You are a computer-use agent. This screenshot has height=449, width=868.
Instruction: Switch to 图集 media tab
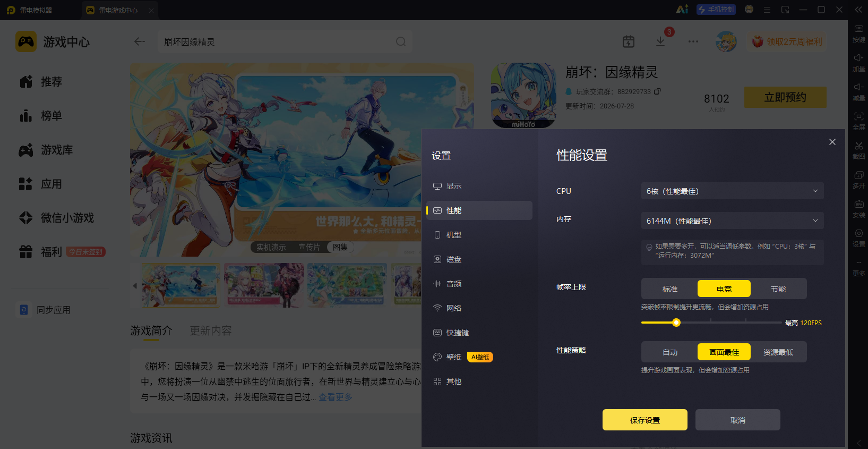(340, 247)
